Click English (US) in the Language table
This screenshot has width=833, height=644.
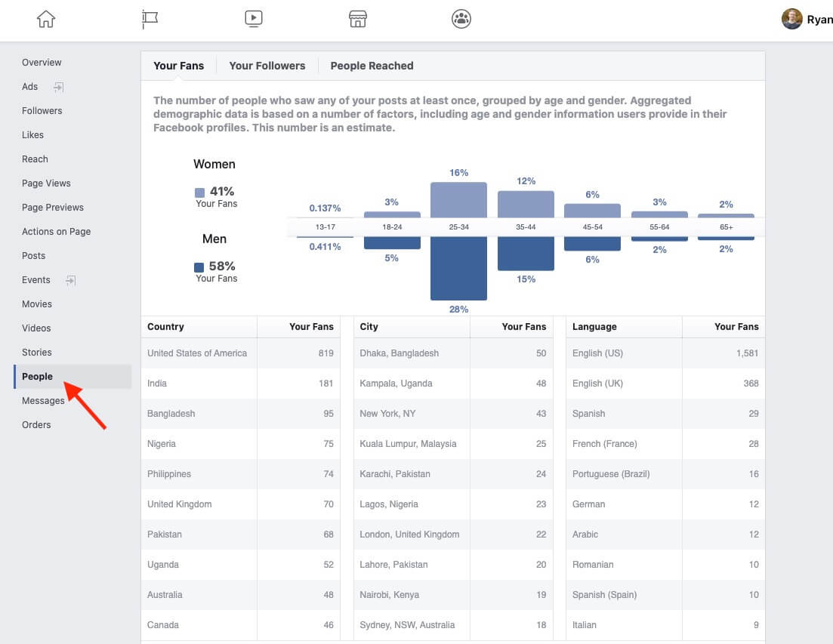coord(596,353)
